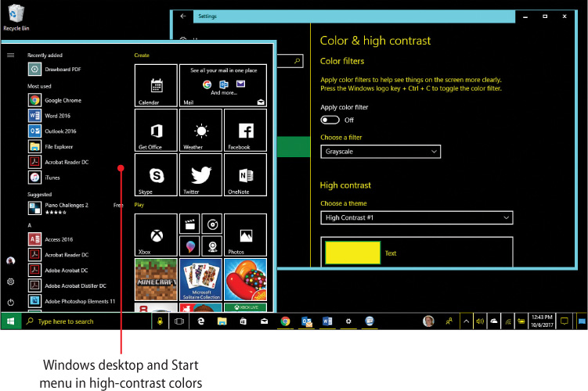Show hidden tray icons chevron

click(466, 321)
